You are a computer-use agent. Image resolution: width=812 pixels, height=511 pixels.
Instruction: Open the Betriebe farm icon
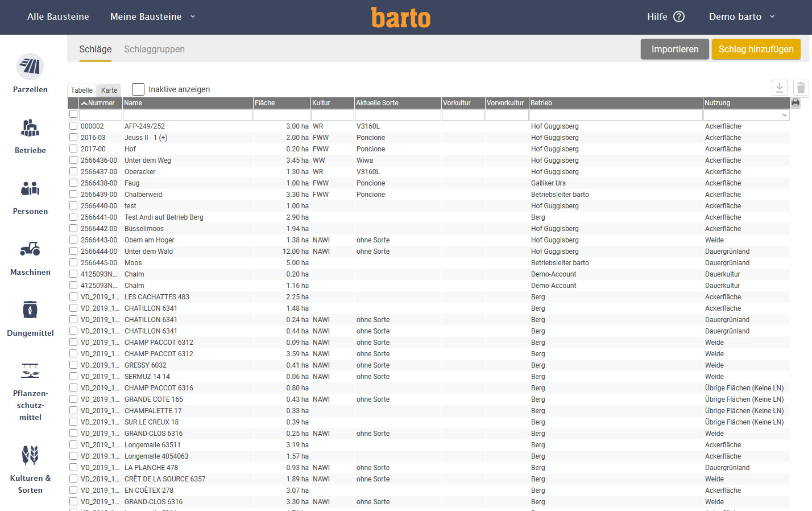pos(30,128)
